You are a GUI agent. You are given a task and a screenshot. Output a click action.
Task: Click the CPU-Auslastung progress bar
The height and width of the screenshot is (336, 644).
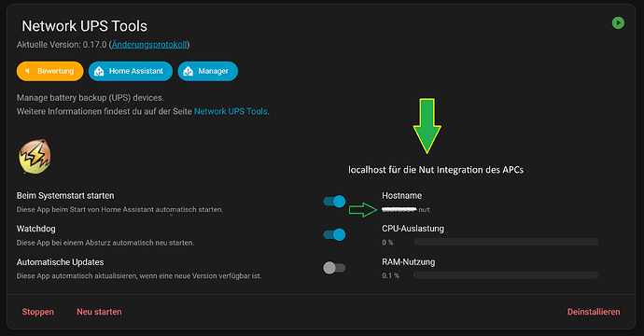tap(506, 242)
